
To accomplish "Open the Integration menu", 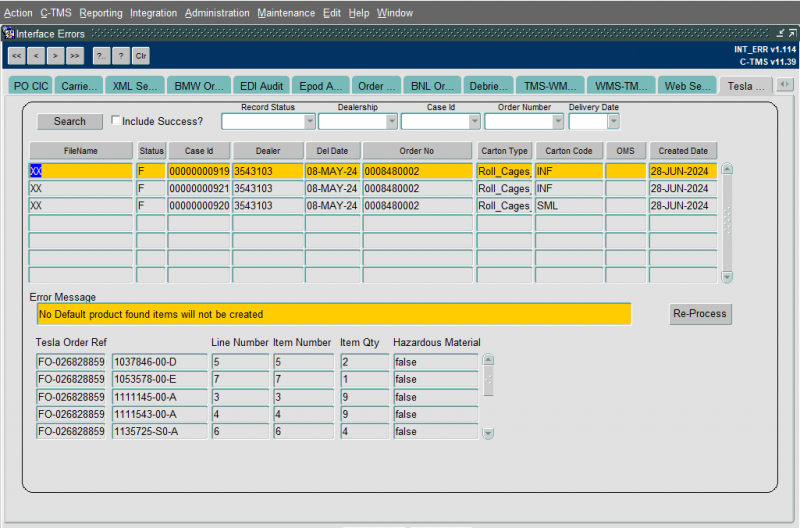I will click(x=154, y=13).
